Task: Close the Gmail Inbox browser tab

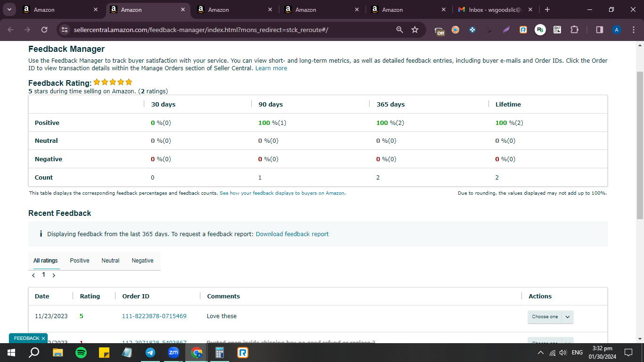Action: (530, 9)
